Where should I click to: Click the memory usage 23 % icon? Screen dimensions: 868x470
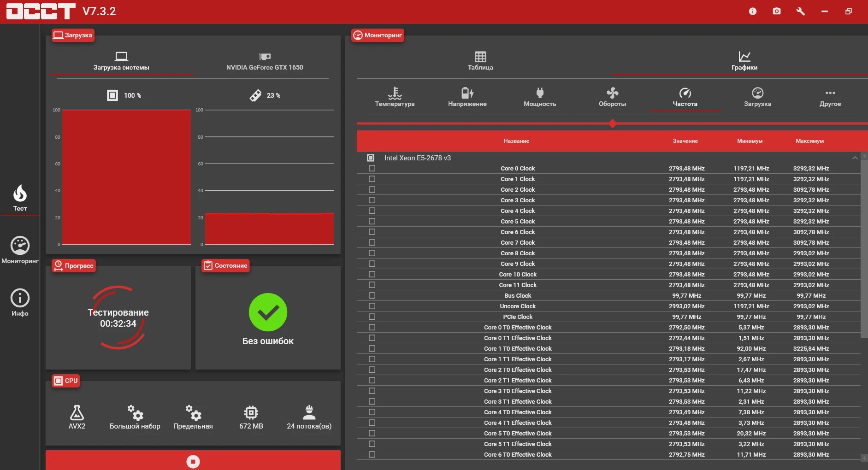point(255,95)
